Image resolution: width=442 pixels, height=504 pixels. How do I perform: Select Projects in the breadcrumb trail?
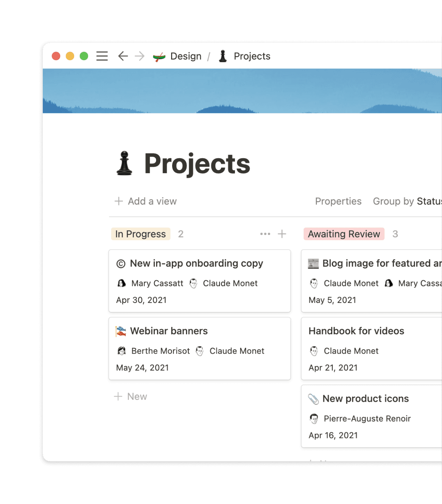(x=252, y=56)
